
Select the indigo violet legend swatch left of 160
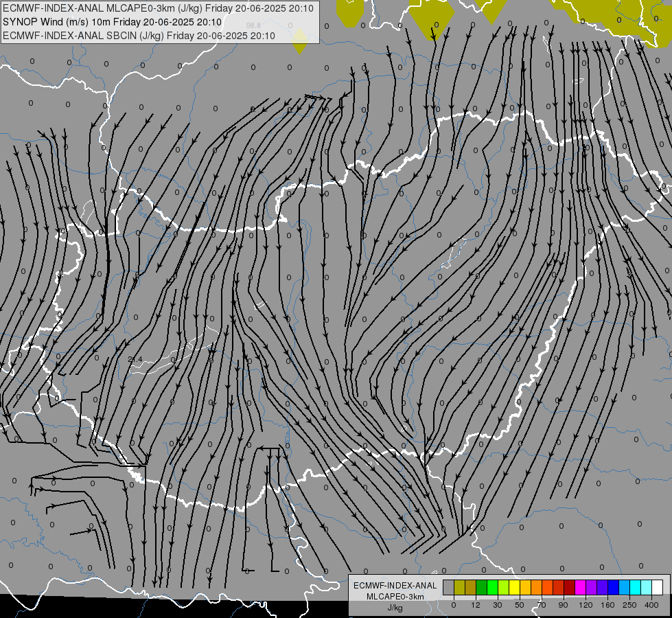pyautogui.click(x=602, y=588)
